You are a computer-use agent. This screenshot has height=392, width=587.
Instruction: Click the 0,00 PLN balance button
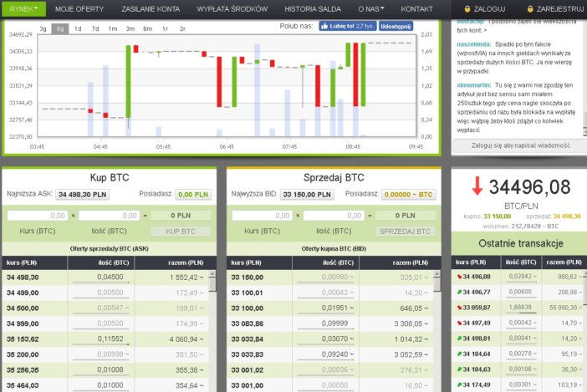[x=193, y=195]
